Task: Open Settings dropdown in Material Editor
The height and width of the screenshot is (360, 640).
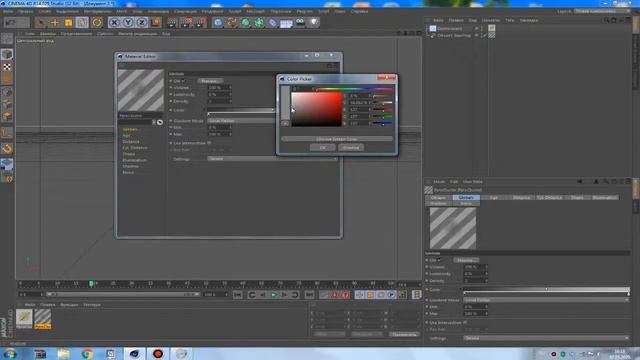Action: pyautogui.click(x=272, y=158)
